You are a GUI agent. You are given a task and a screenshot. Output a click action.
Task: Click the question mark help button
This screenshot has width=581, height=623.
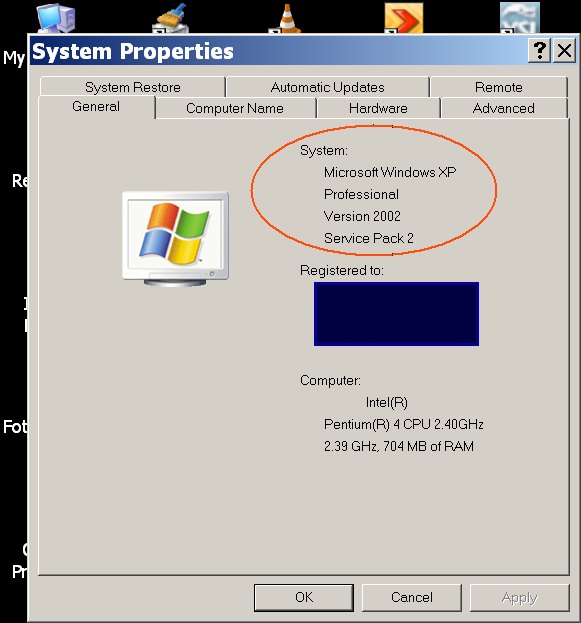539,50
